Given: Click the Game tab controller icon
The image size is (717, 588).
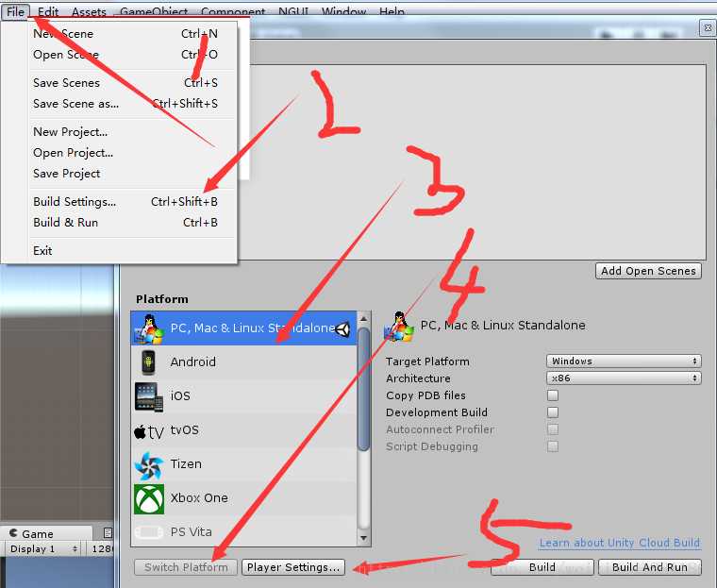Looking at the screenshot, I should point(14,533).
